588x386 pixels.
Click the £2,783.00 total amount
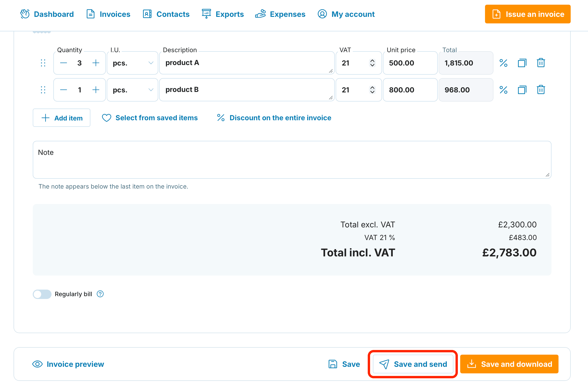(509, 253)
